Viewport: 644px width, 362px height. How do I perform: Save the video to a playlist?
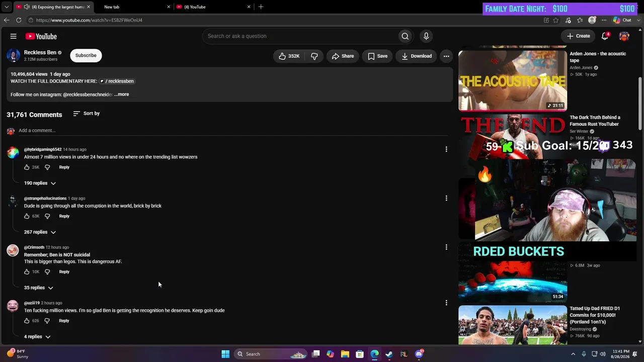[x=377, y=56]
